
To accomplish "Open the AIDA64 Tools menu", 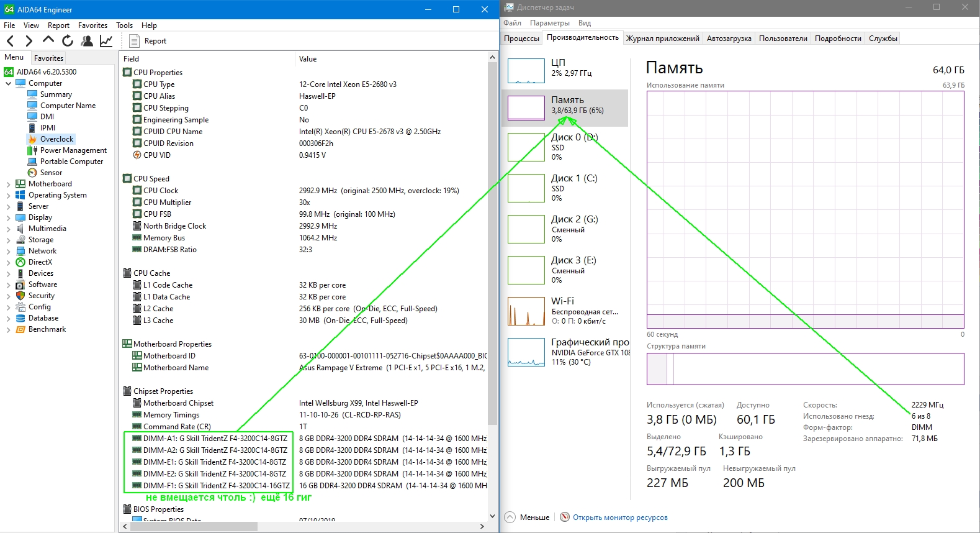I will [x=124, y=25].
